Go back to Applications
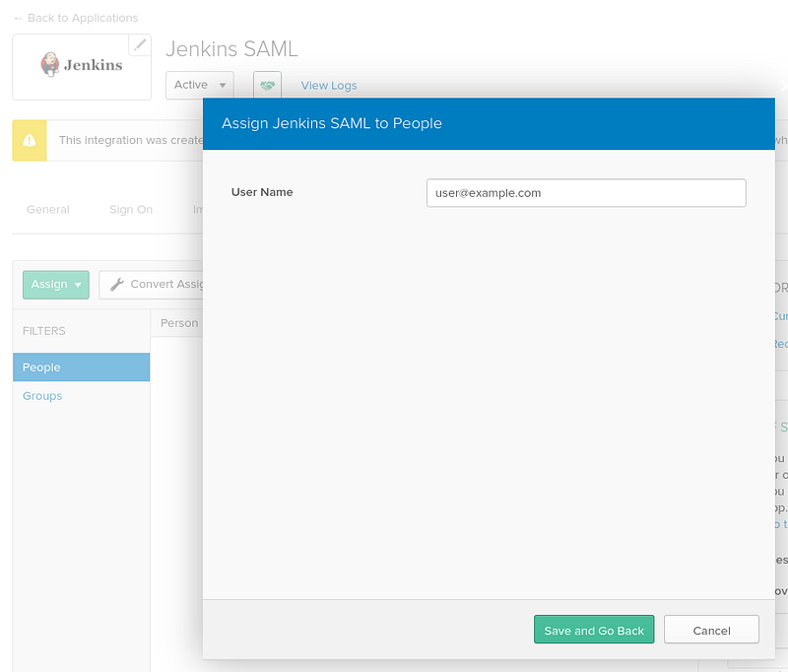Viewport: 788px width, 672px height. pos(76,18)
